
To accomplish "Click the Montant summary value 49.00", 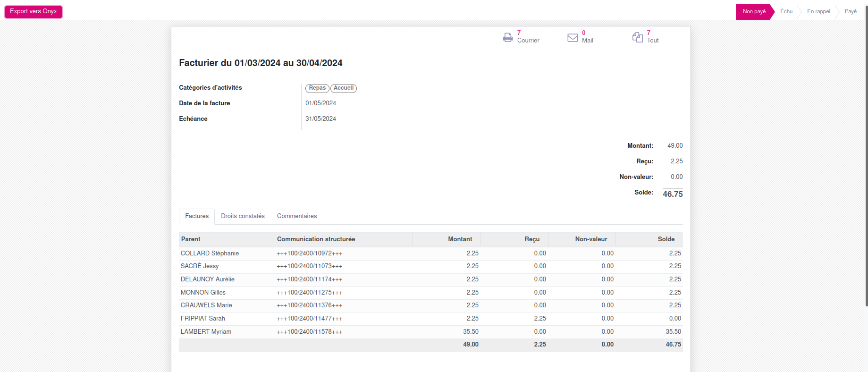I will pyautogui.click(x=675, y=146).
